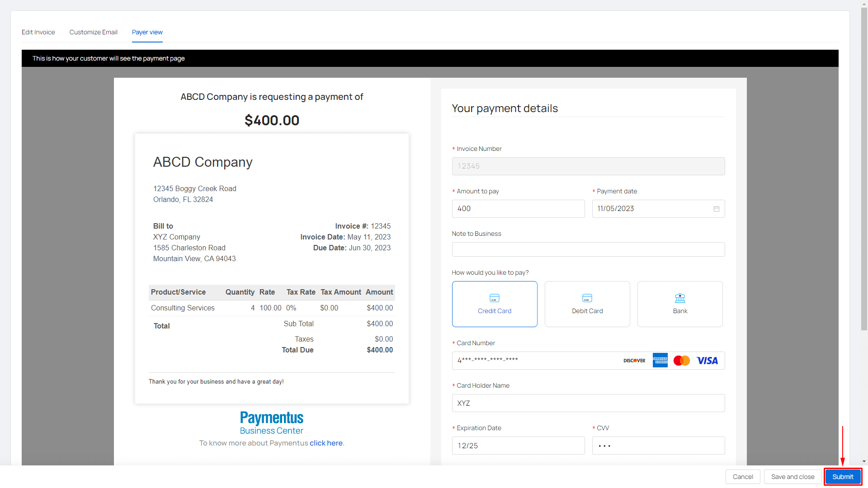Click the Debit Card icon
868x488 pixels.
587,298
